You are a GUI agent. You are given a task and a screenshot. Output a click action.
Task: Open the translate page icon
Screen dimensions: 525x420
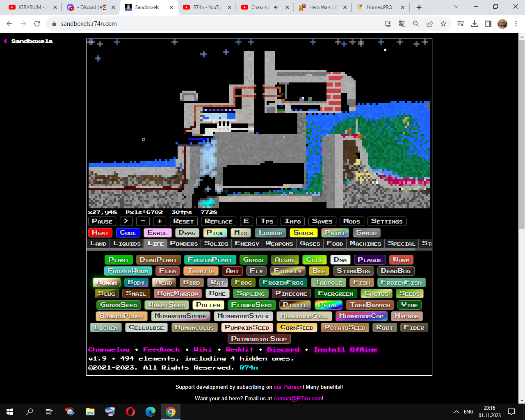click(x=402, y=24)
